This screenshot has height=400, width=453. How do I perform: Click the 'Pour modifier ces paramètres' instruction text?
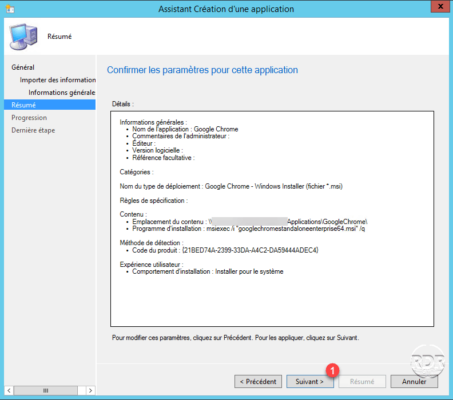pyautogui.click(x=235, y=338)
